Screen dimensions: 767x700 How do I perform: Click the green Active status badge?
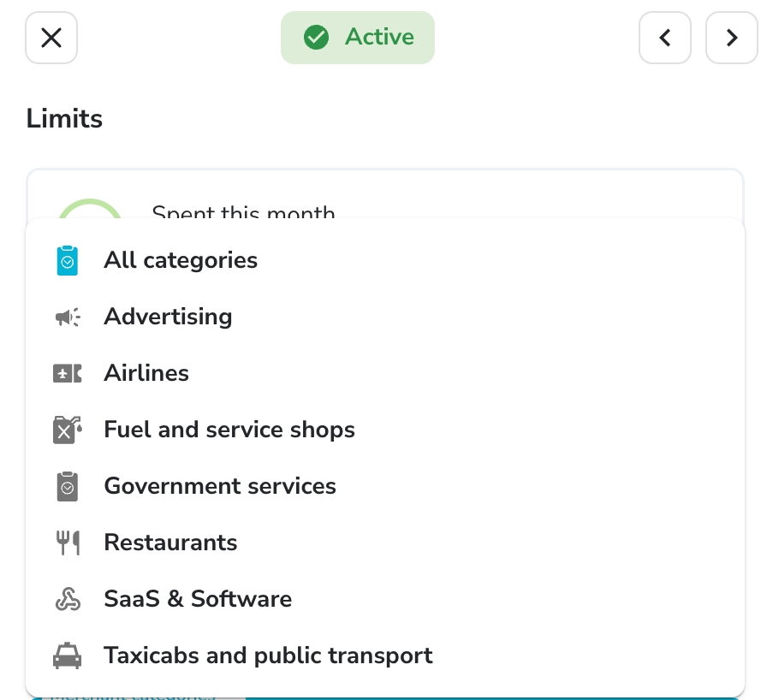click(x=358, y=38)
